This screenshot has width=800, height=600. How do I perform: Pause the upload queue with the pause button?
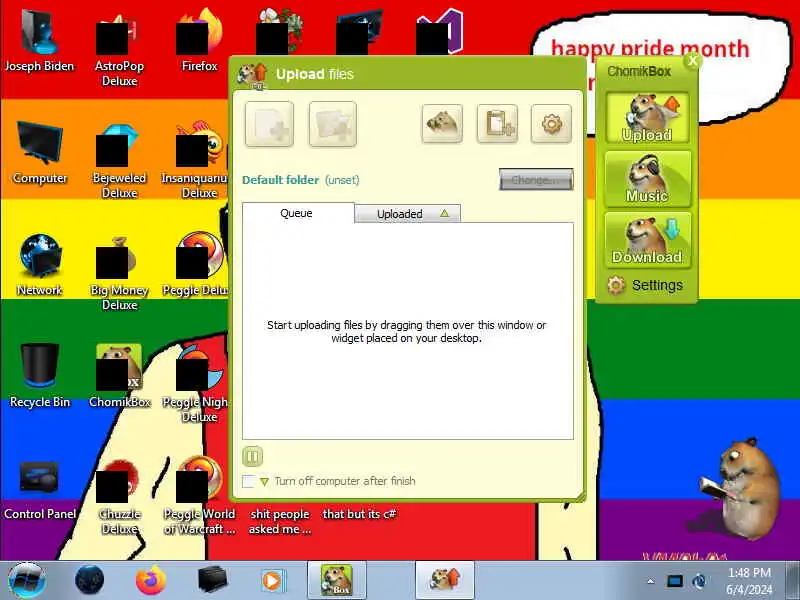click(253, 456)
